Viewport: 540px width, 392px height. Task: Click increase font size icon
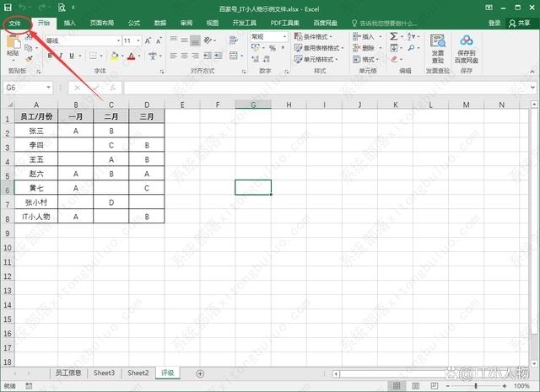coord(149,40)
